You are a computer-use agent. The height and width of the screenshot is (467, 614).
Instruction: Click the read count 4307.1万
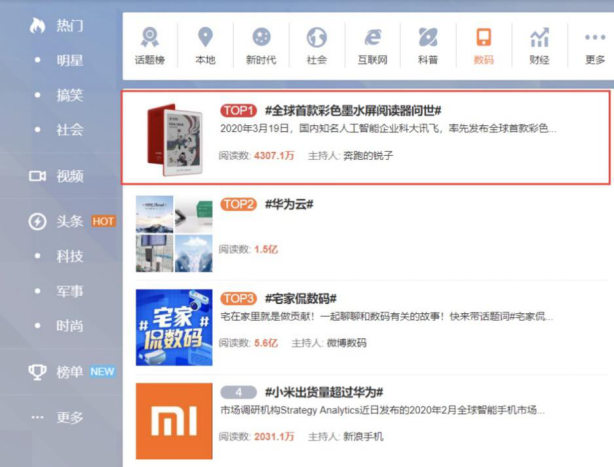click(274, 156)
